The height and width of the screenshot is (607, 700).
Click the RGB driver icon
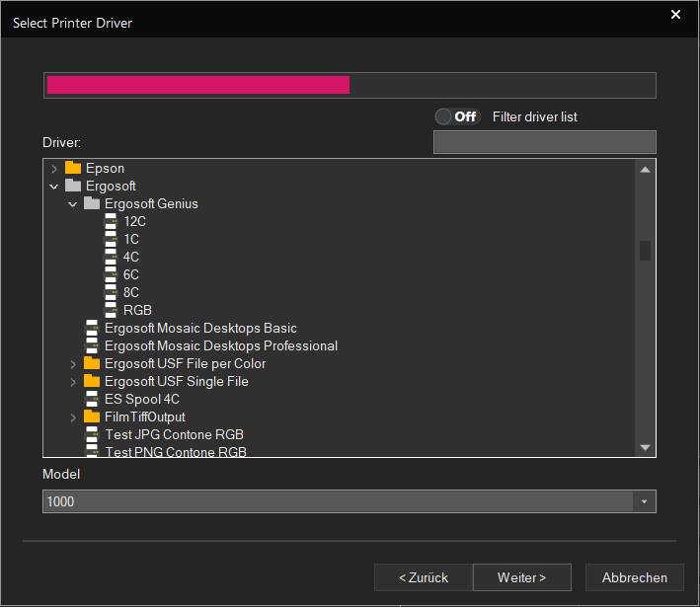111,310
